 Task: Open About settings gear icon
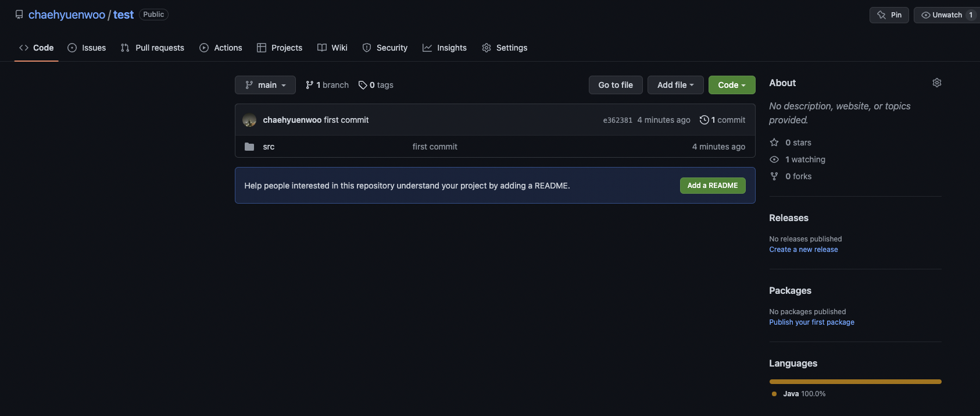click(x=937, y=83)
